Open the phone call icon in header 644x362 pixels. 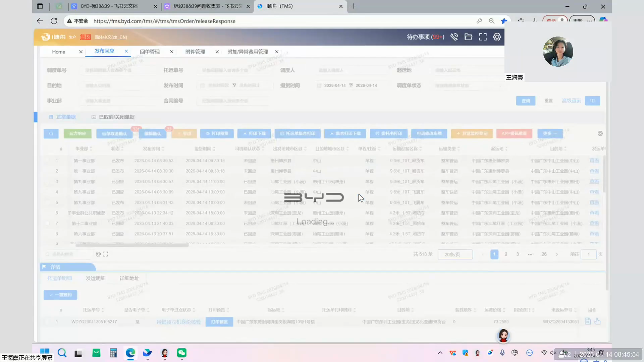point(454,37)
